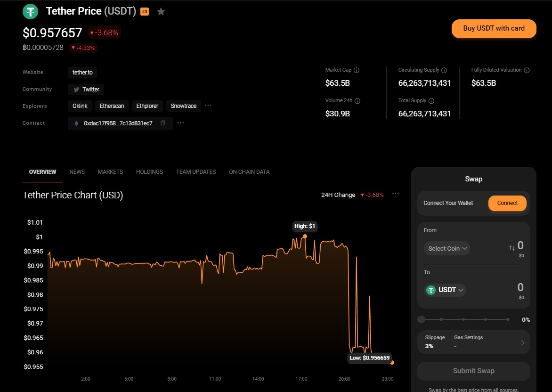Open the Select Coin dropdown
Screen dimensions: 552x392
pyautogui.click(x=447, y=248)
